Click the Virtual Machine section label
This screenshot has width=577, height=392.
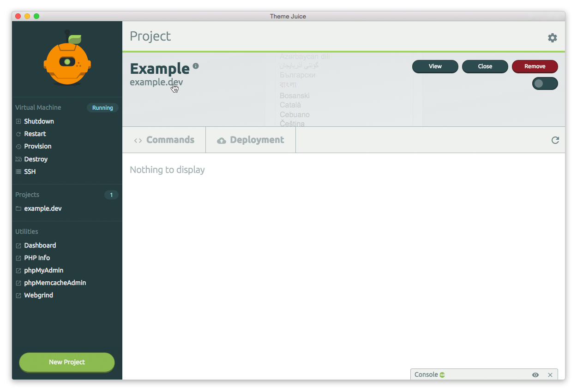(x=38, y=107)
